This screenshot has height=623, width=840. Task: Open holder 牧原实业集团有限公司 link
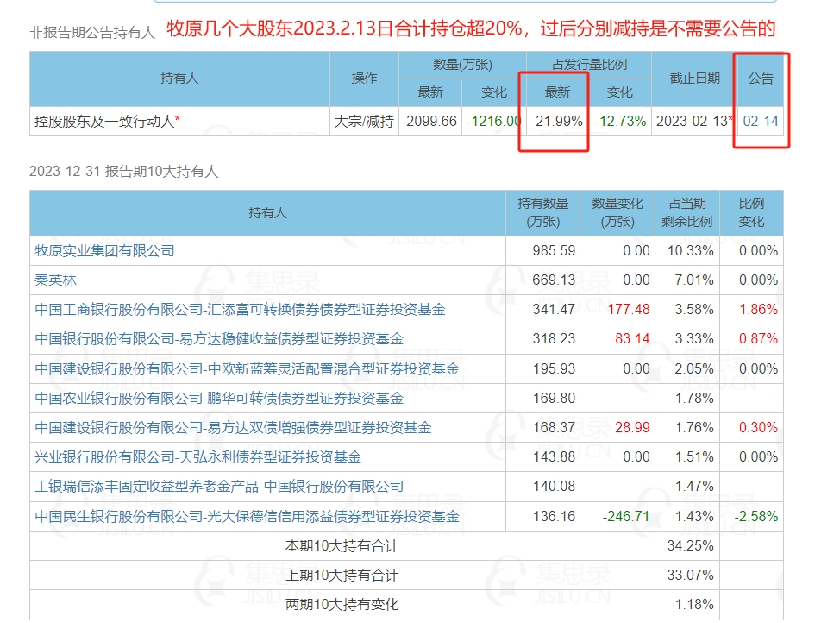click(104, 251)
